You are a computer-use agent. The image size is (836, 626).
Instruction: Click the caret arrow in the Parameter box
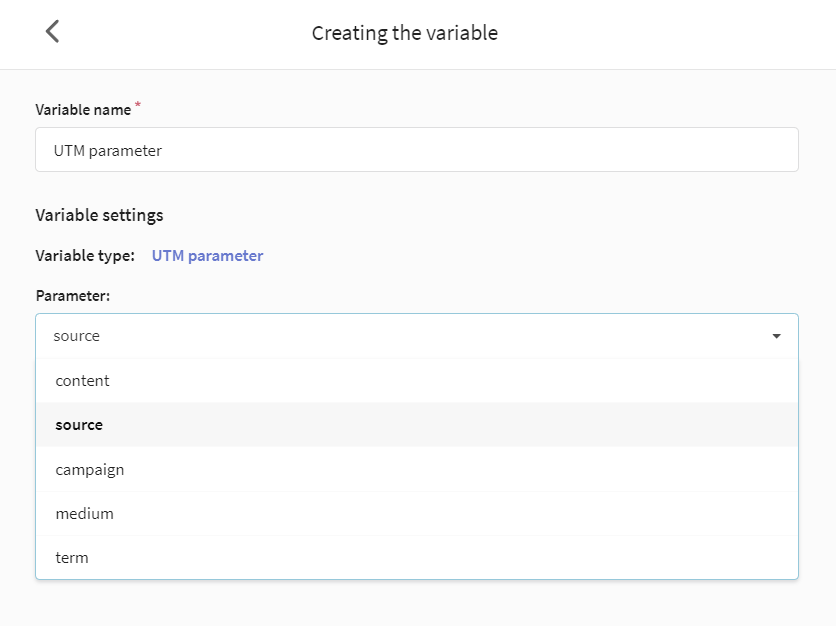tap(776, 336)
